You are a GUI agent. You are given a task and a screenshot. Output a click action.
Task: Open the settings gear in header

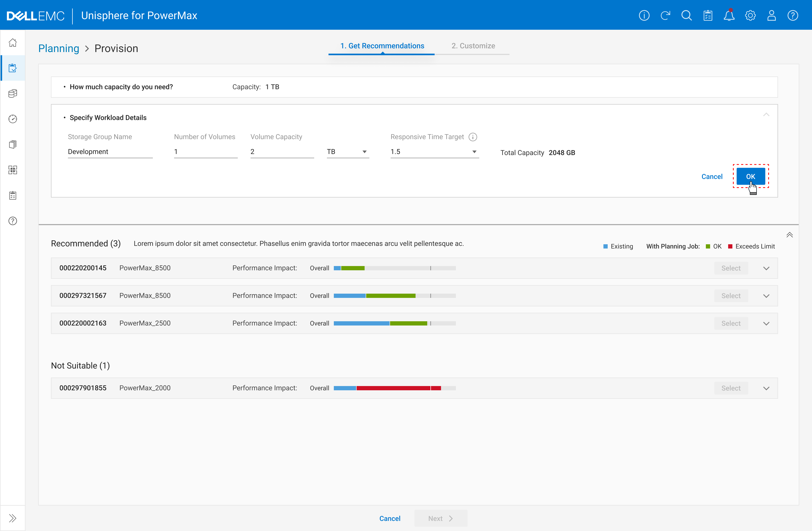[750, 16]
